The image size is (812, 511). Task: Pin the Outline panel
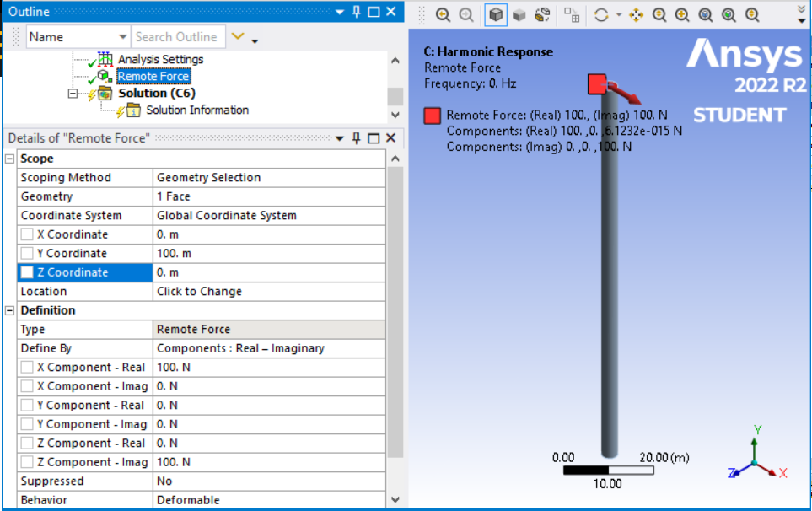pyautogui.click(x=357, y=12)
